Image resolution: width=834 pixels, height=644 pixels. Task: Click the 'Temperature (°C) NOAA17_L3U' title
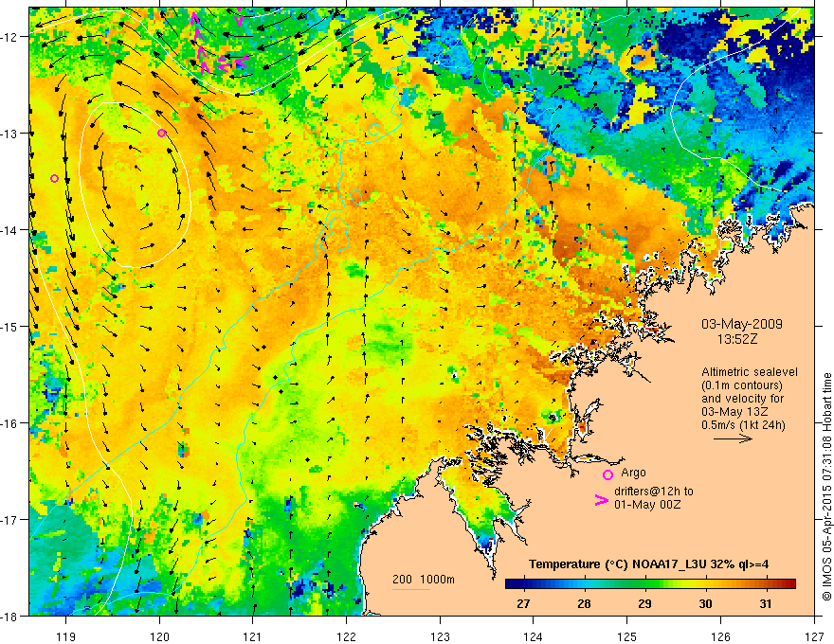pos(618,564)
